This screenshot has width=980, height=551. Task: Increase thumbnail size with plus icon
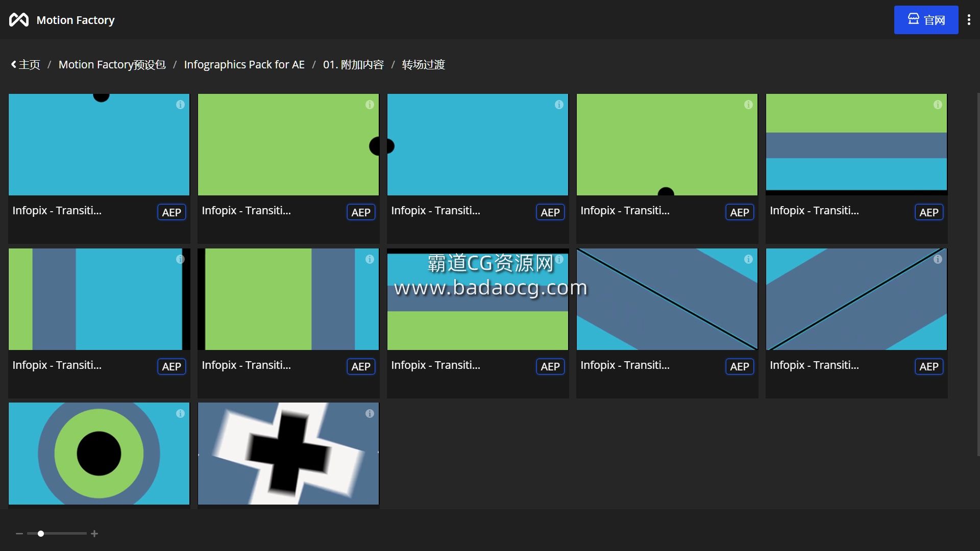pos(94,534)
